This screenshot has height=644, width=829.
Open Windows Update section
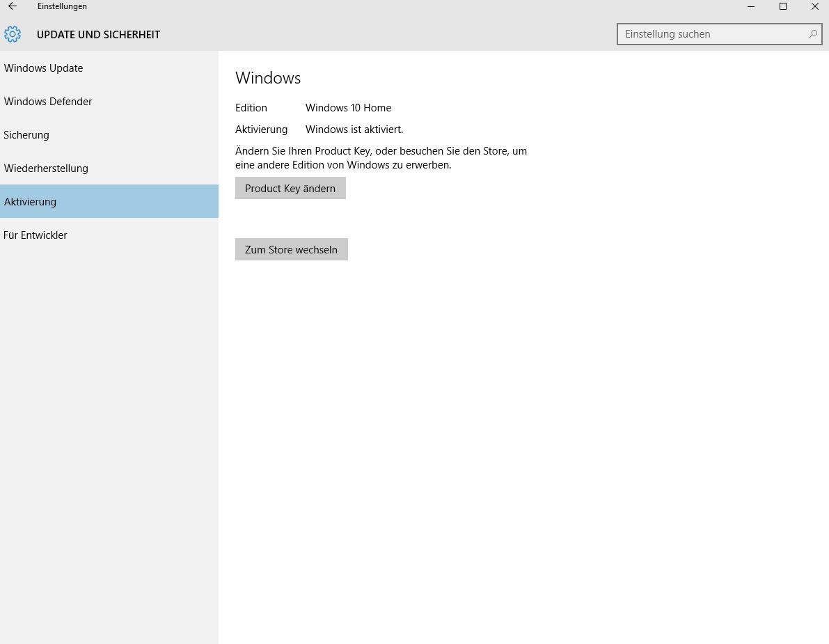point(109,68)
